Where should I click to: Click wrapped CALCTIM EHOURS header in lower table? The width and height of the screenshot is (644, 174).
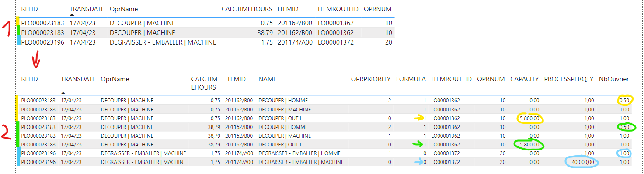pyautogui.click(x=204, y=83)
